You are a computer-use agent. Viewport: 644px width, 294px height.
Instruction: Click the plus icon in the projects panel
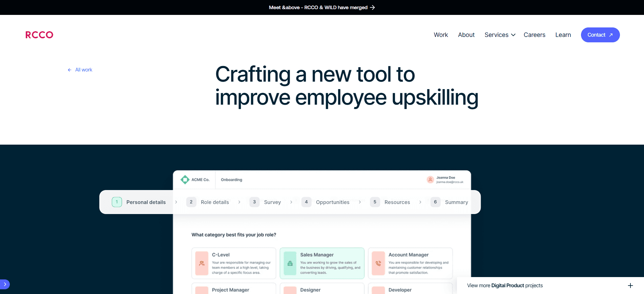[x=630, y=286]
